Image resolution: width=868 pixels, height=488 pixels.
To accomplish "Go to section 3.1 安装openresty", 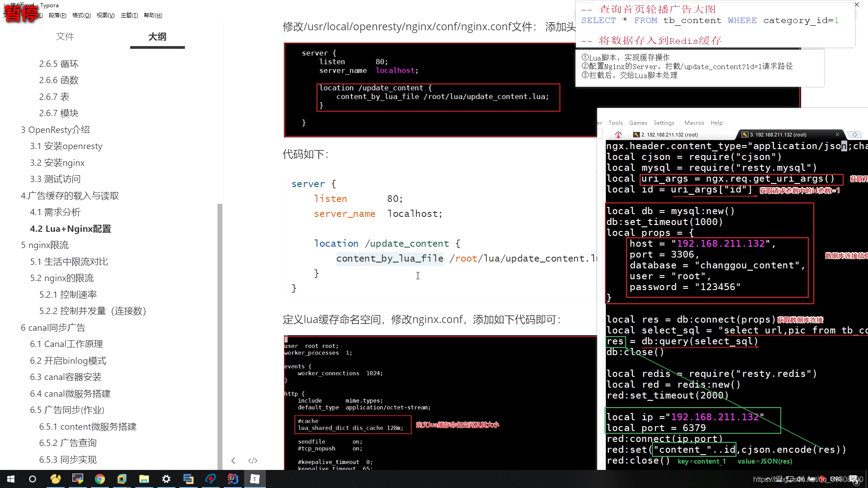I will coord(66,146).
